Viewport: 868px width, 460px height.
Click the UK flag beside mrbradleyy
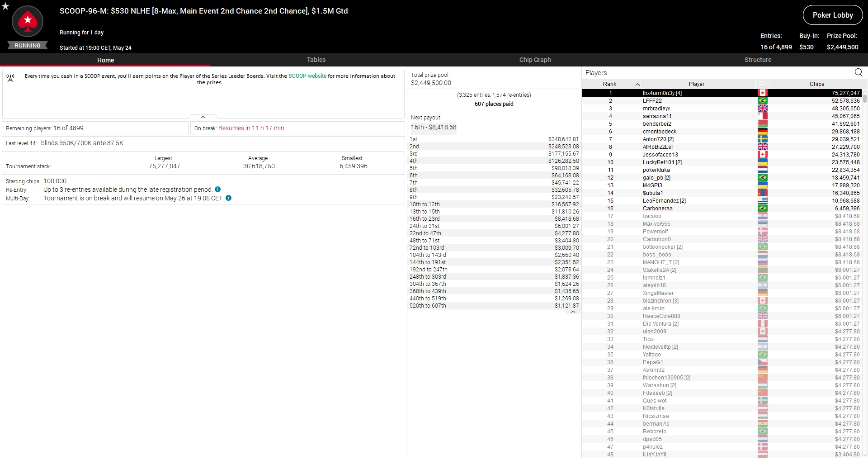763,109
